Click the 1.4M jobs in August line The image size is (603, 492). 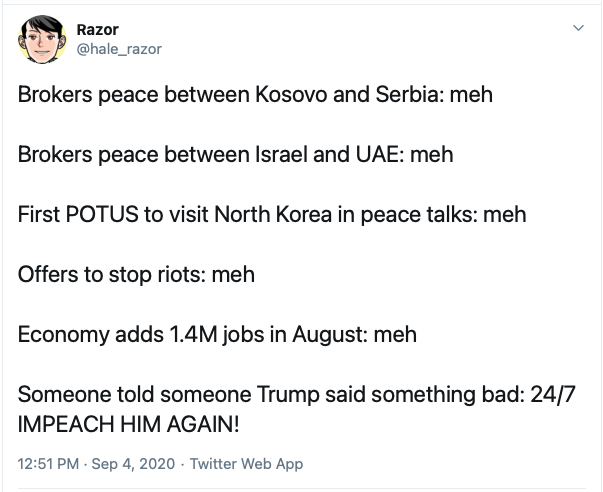pos(217,334)
